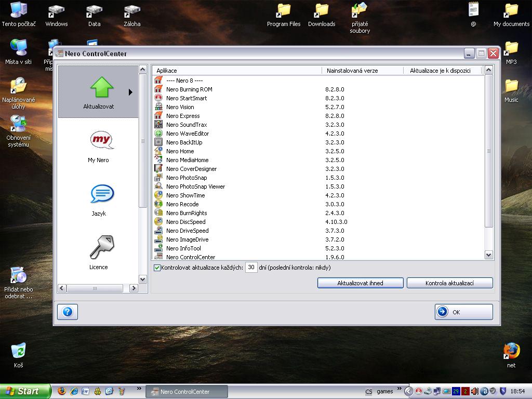Select the Nero ControlCenter list row
Viewport: 532px width, 399px height.
(318, 257)
